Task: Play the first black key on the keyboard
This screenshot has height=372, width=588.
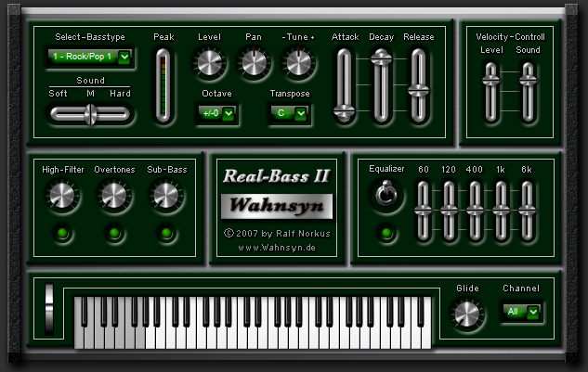Action: 85,312
